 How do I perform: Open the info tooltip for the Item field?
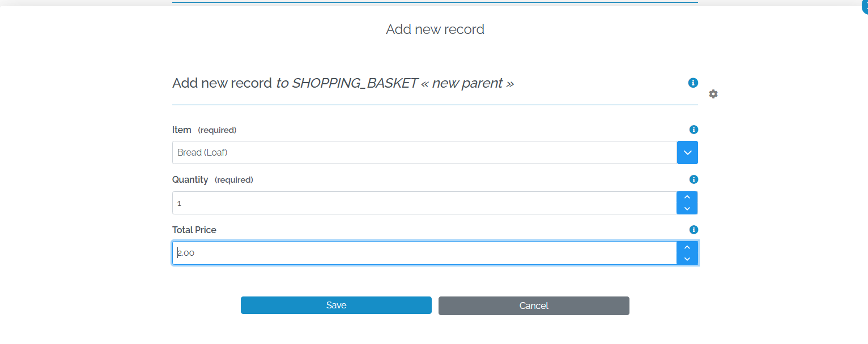coord(693,130)
